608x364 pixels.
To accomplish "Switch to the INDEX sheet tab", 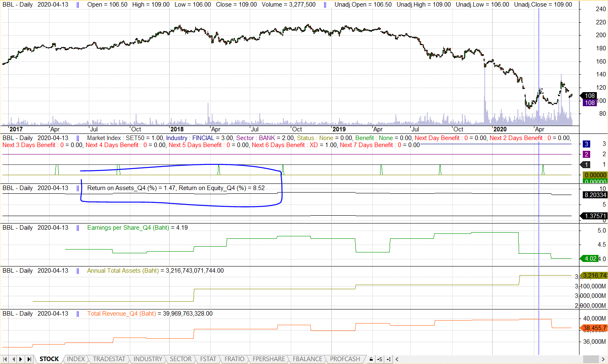I will (x=76, y=359).
